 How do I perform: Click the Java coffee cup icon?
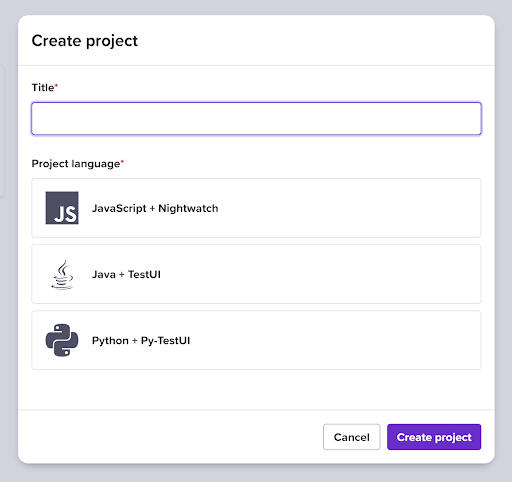pos(62,275)
